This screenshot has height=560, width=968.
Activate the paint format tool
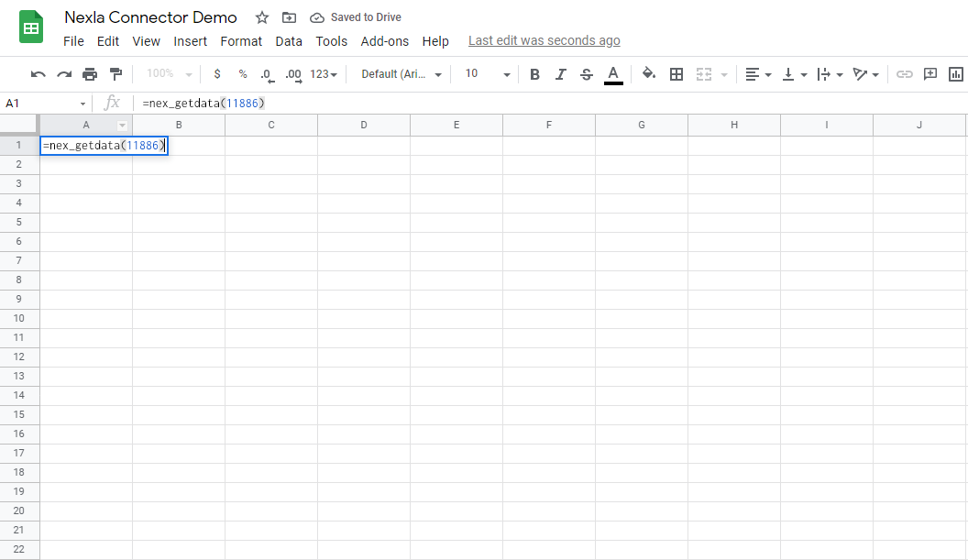[x=116, y=74]
